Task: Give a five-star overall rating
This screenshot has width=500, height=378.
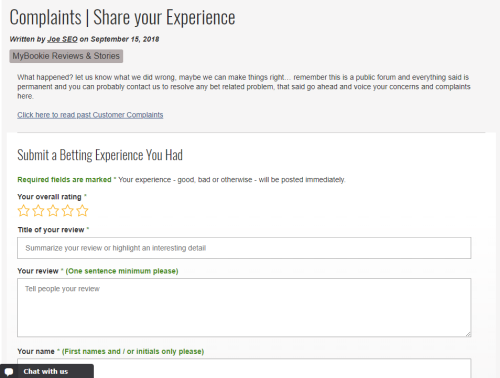Action: pos(82,211)
